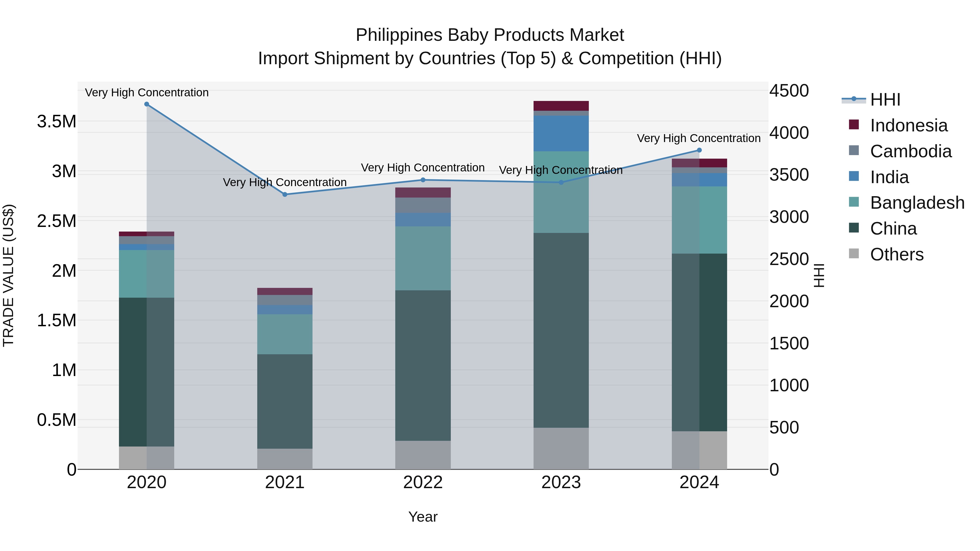
Task: Toggle the HHI legend entry
Action: (x=871, y=100)
